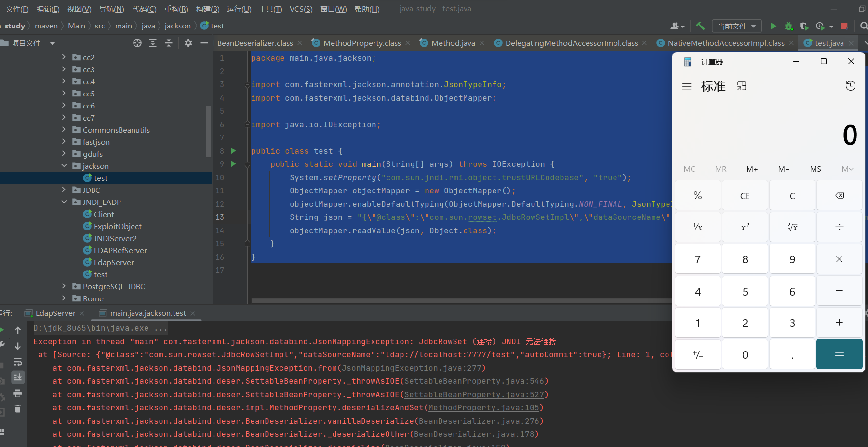Start debugging with the green bug icon
The width and height of the screenshot is (868, 447).
tap(788, 26)
